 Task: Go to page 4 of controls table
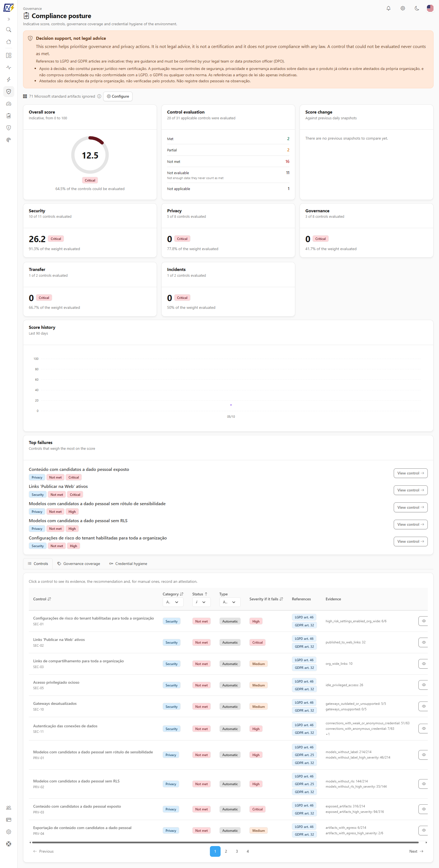[247, 852]
